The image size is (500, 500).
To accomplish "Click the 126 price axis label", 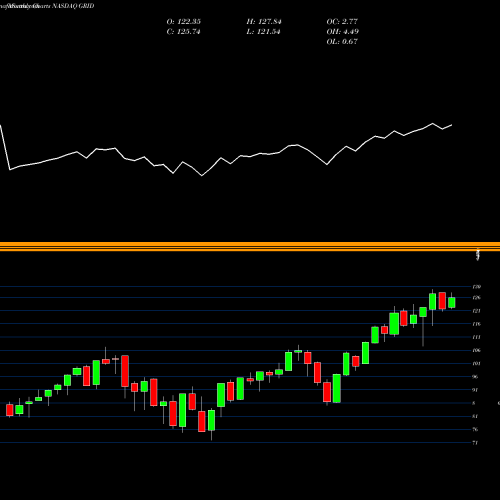I will (x=477, y=298).
